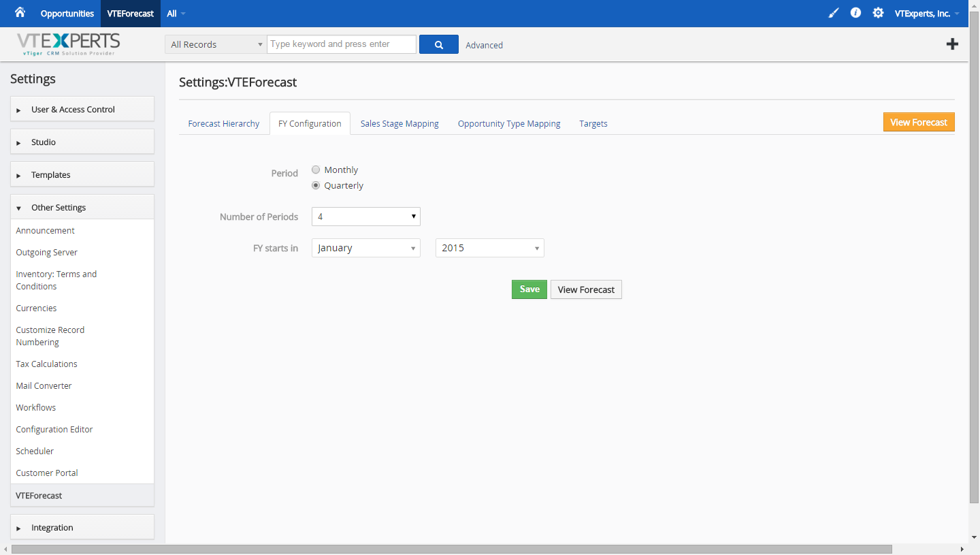Open the All Records search scope dropdown
Screen dimensions: 980x555
tap(216, 44)
